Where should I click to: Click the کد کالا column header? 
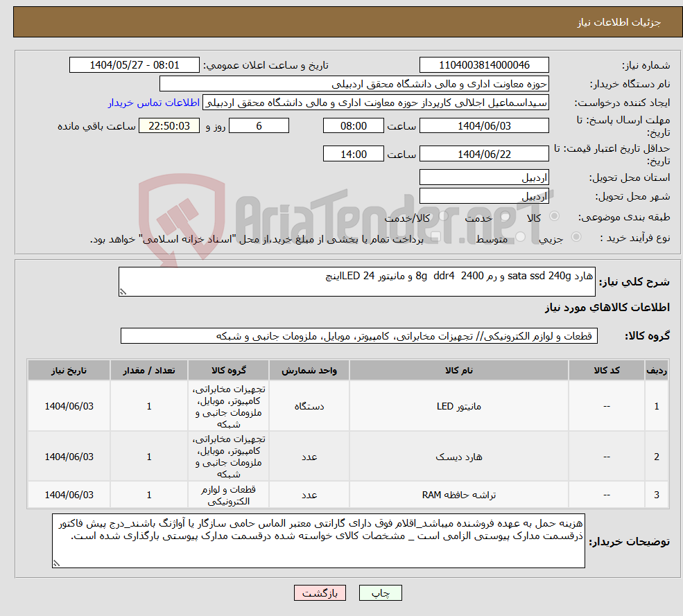(606, 370)
